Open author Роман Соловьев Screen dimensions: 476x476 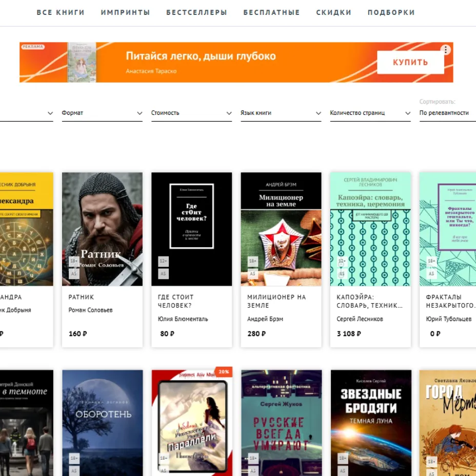tap(90, 310)
